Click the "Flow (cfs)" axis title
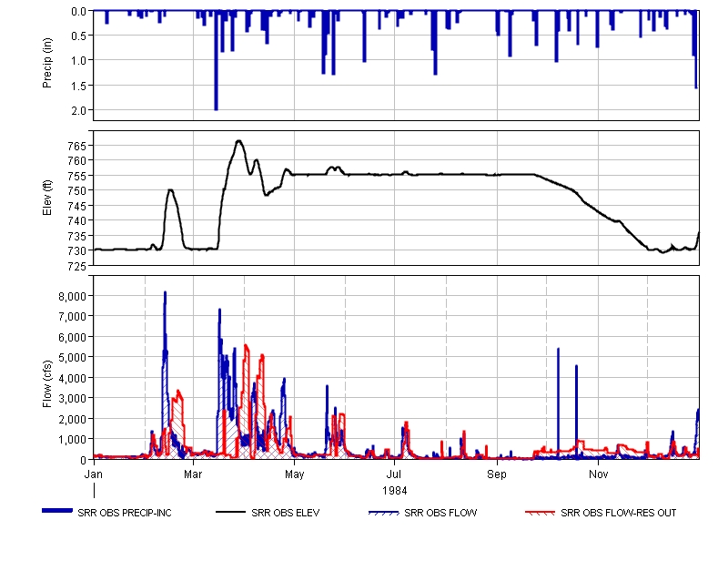Viewport: 728px width, 571px height. [47, 384]
